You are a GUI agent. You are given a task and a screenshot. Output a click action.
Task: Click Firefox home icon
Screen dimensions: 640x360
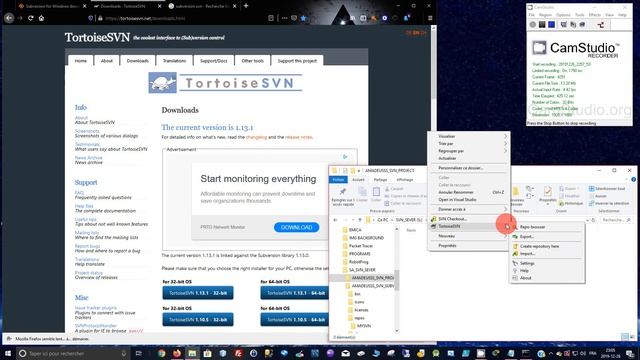pos(41,18)
